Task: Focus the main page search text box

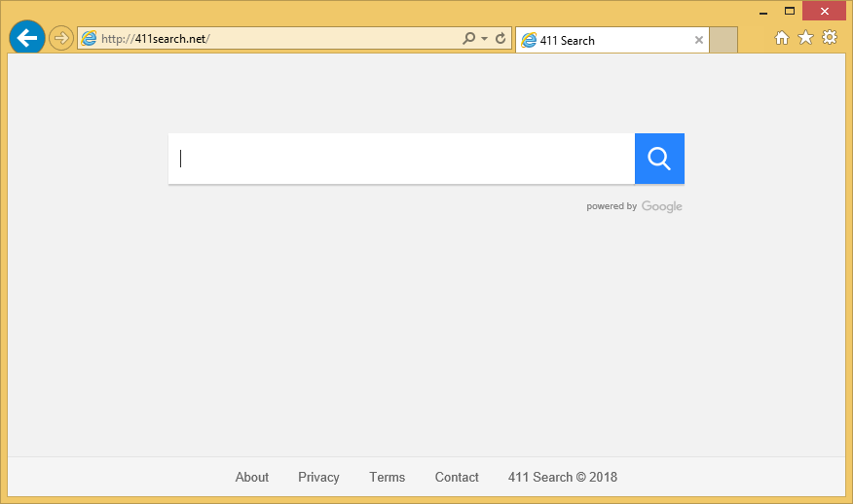Action: 401,159
